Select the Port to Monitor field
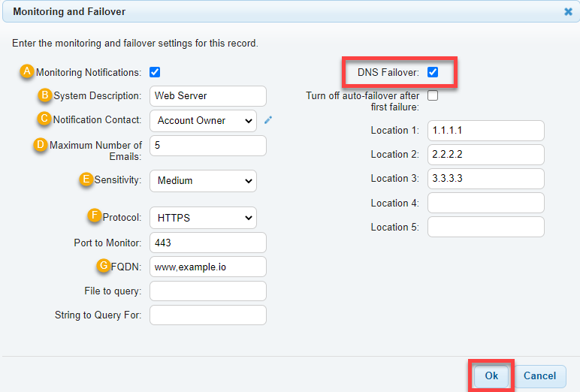The height and width of the screenshot is (392, 580). tap(208, 243)
